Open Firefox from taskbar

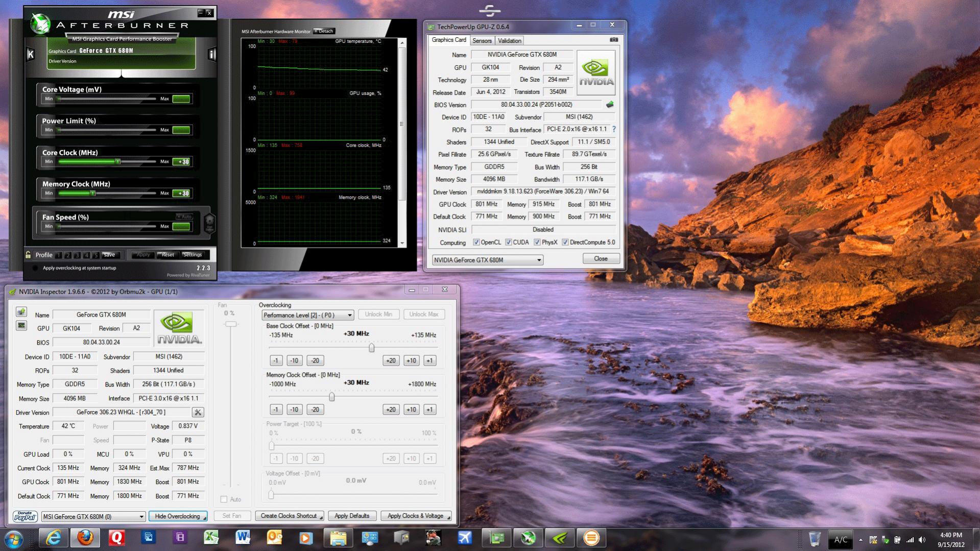pos(85,538)
